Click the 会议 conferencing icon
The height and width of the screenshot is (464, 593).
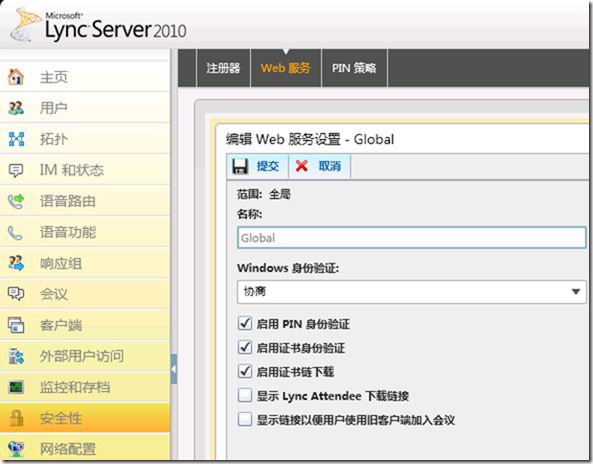pyautogui.click(x=16, y=294)
